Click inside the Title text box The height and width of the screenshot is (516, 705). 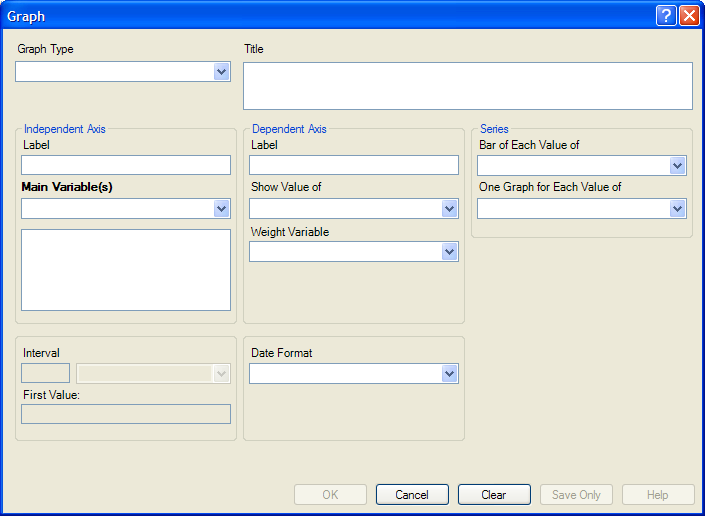pos(467,86)
